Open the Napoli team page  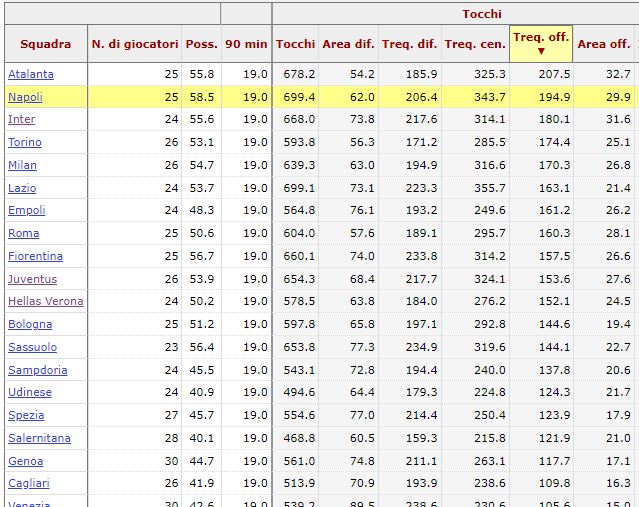pos(25,97)
